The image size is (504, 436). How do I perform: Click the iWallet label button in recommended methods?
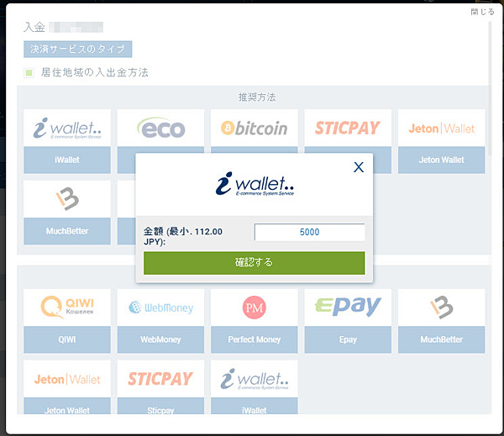(67, 160)
